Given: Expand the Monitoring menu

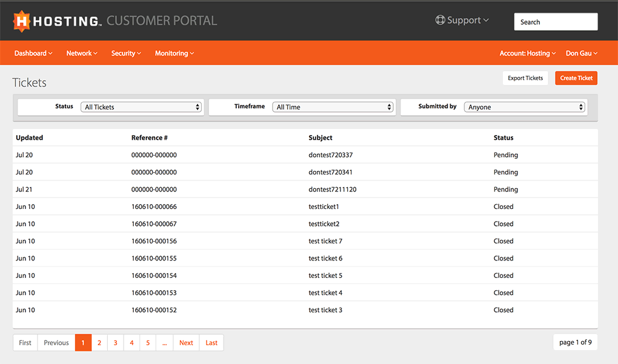Looking at the screenshot, I should (174, 53).
